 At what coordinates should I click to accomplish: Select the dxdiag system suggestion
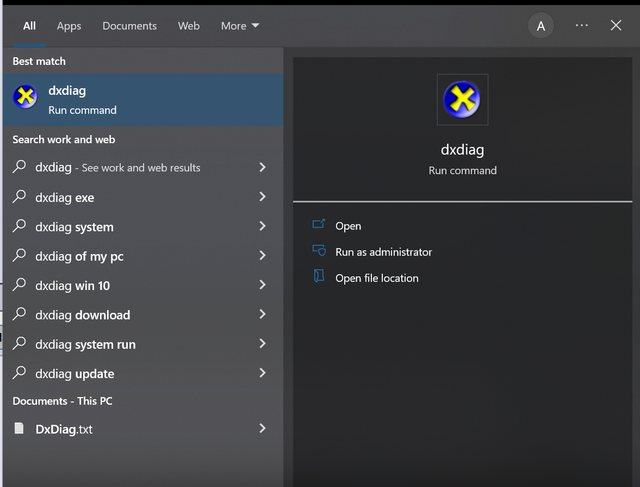[x=143, y=227]
